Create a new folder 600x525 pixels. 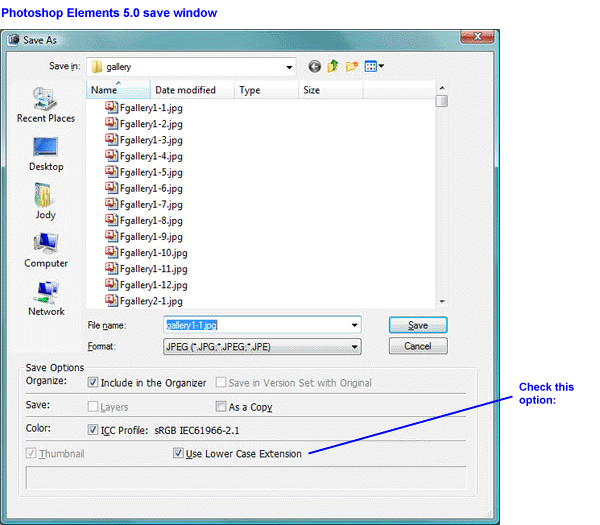click(352, 66)
